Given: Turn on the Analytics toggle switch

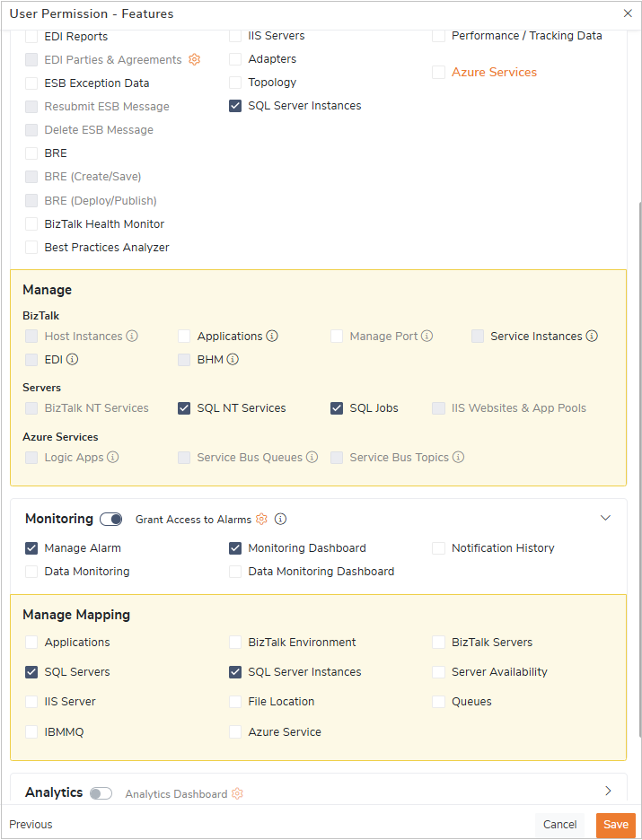Looking at the screenshot, I should point(101,793).
